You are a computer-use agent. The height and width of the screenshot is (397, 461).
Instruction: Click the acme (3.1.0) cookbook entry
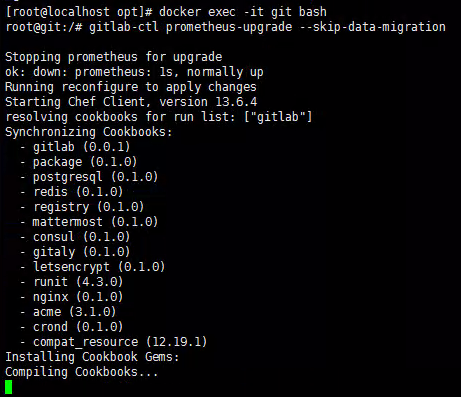[x=74, y=312]
